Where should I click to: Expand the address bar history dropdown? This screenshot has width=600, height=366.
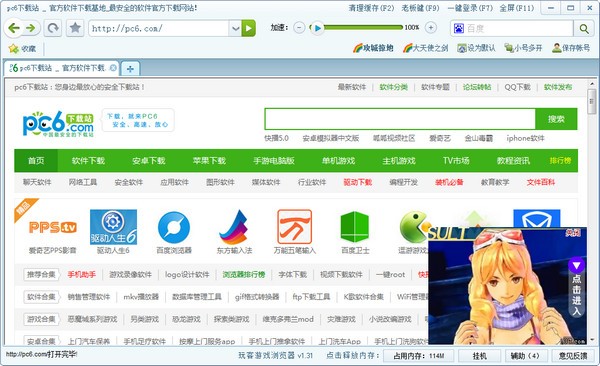[235, 28]
